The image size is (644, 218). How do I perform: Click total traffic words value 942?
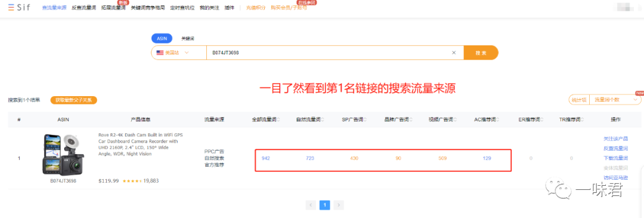click(x=266, y=158)
